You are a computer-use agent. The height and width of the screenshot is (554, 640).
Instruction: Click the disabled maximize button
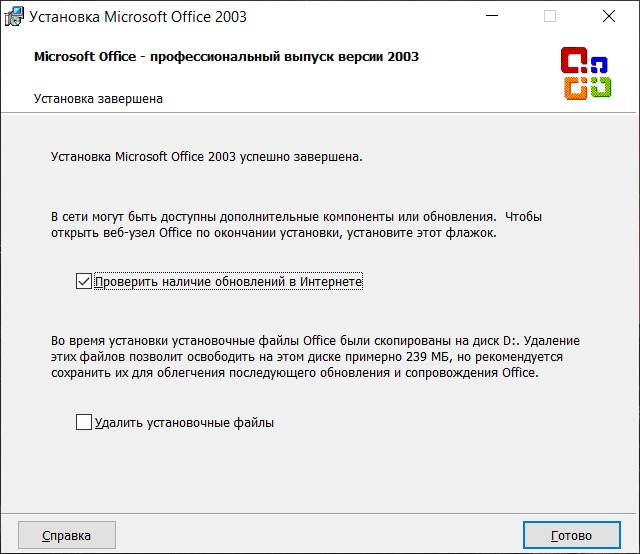[x=550, y=16]
